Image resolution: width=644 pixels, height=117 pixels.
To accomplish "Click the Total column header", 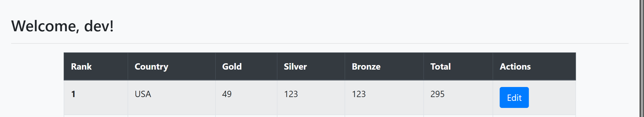I will pyautogui.click(x=440, y=67).
